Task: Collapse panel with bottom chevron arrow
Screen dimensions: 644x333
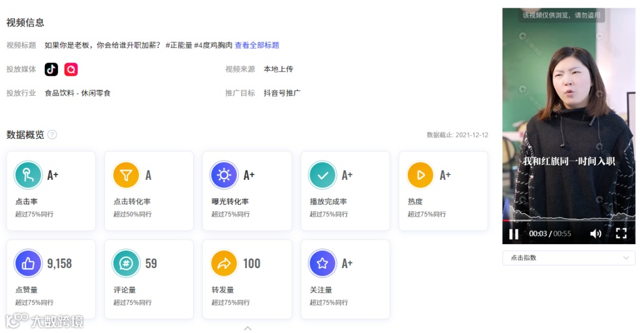Action: pos(247,328)
